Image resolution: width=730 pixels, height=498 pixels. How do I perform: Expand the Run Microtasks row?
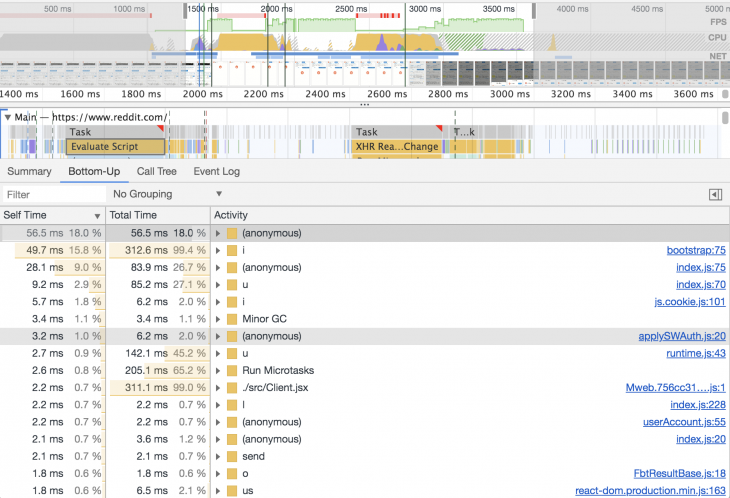[x=217, y=371]
